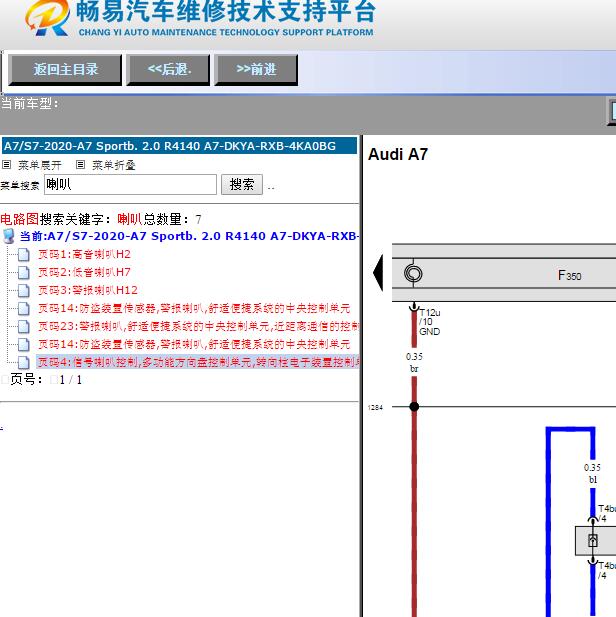Screen dimensions: 616x617
Task: Click the T12u /10 GND connector label
Action: tap(429, 322)
